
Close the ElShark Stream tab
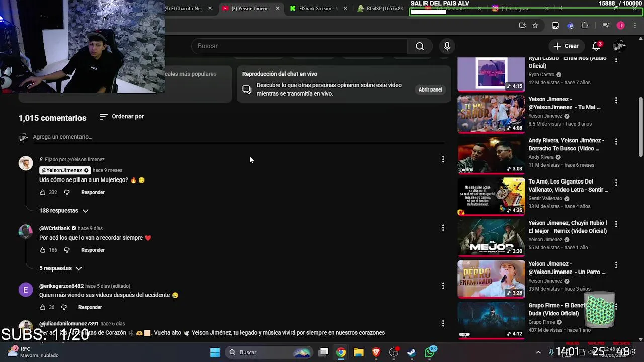click(345, 9)
